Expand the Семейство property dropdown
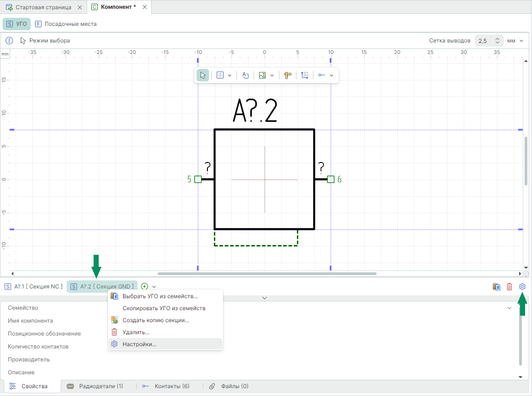This screenshot has height=396, width=532. (x=509, y=308)
